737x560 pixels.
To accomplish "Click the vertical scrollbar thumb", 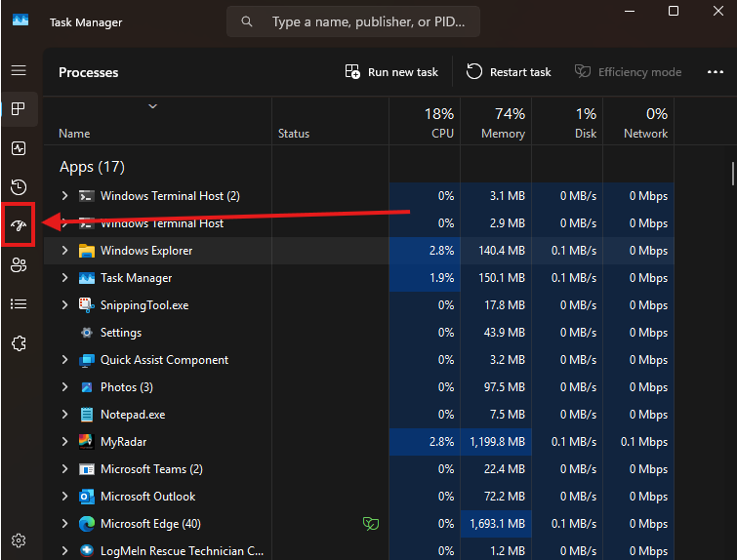I will click(x=732, y=174).
